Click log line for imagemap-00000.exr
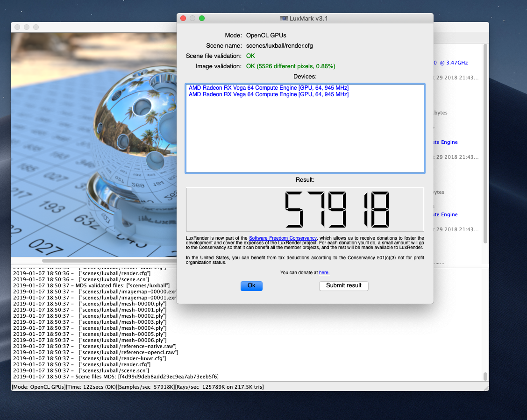527x420 pixels. tap(94, 292)
